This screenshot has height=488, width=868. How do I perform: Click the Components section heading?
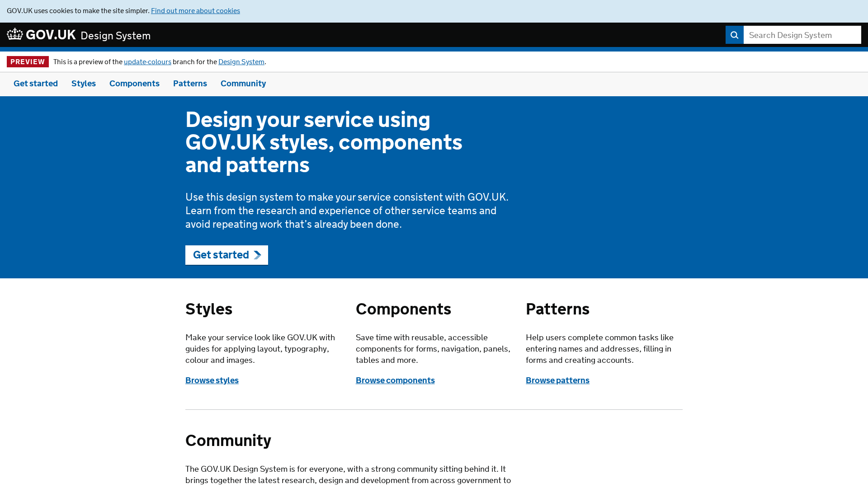tap(403, 309)
